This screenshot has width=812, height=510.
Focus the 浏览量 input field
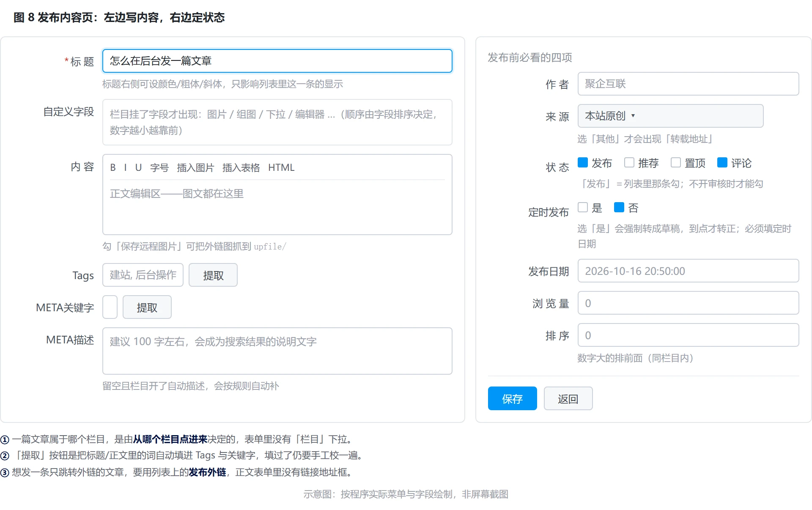coord(688,303)
